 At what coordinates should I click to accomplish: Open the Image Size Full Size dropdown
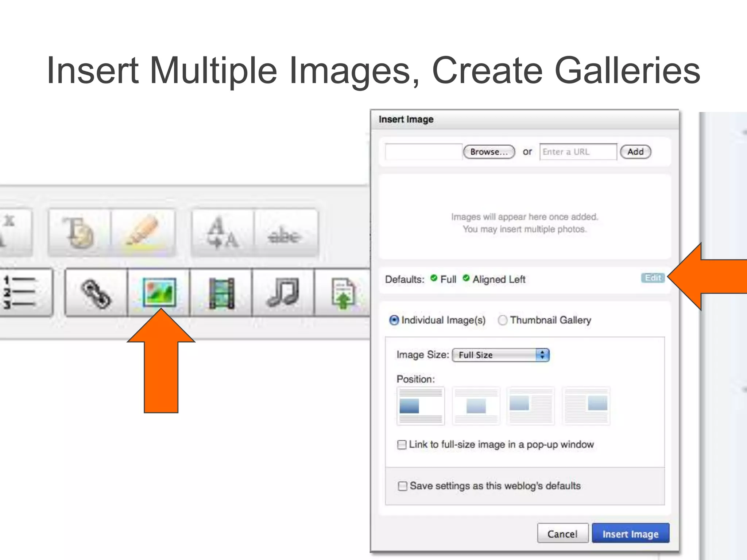coord(501,355)
